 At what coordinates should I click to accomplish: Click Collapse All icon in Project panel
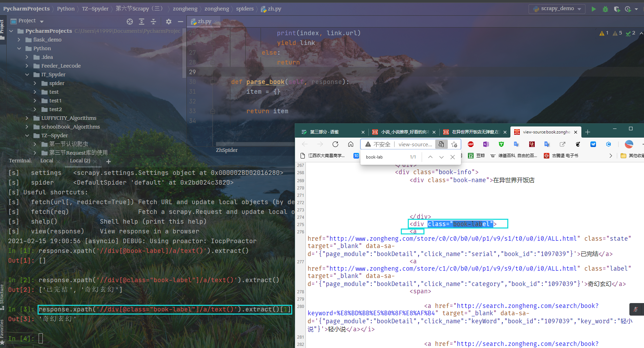tap(153, 22)
